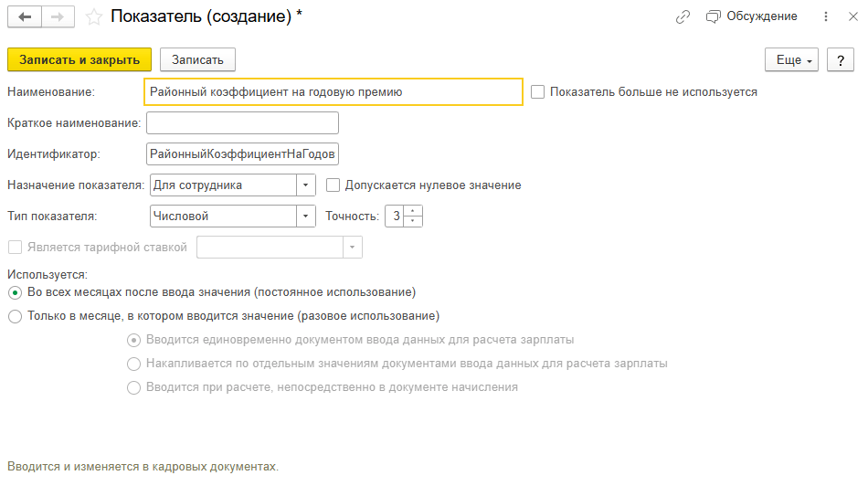Click the Идентификатор text field

click(242, 154)
